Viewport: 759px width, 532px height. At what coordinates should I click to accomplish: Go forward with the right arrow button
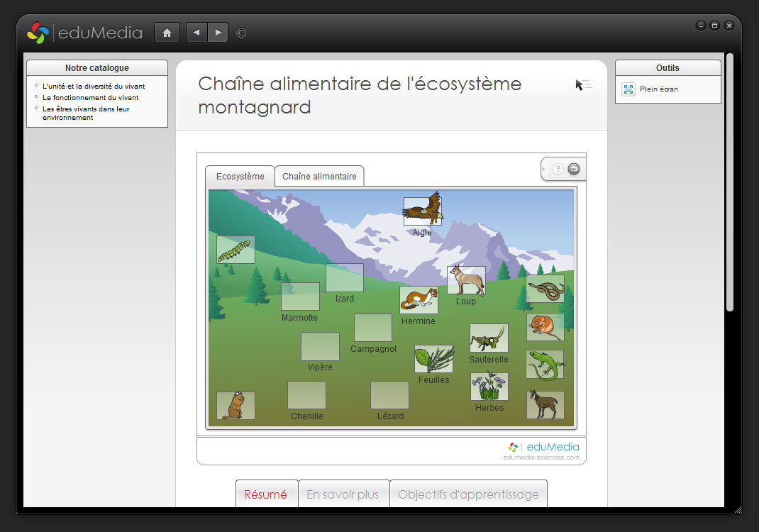pos(218,33)
